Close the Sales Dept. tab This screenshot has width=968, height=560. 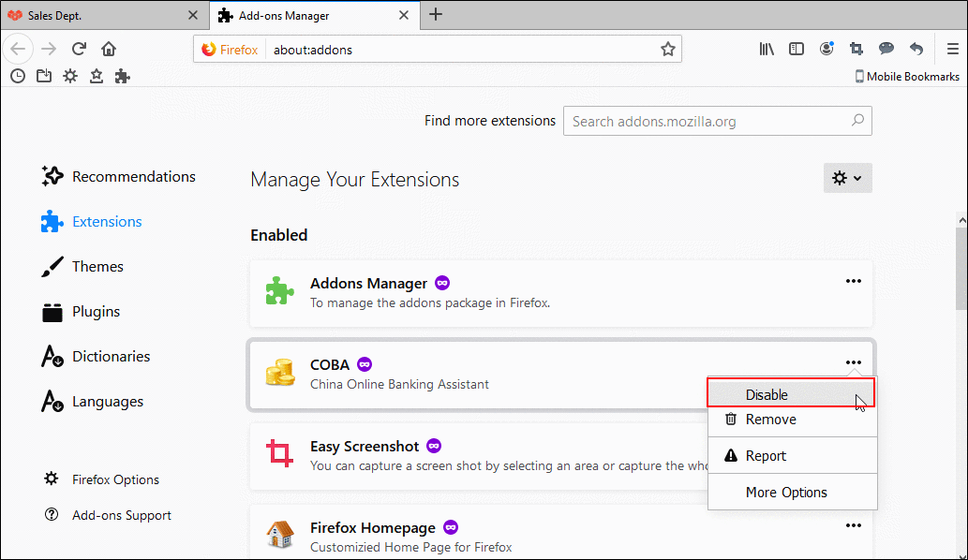[x=193, y=15]
